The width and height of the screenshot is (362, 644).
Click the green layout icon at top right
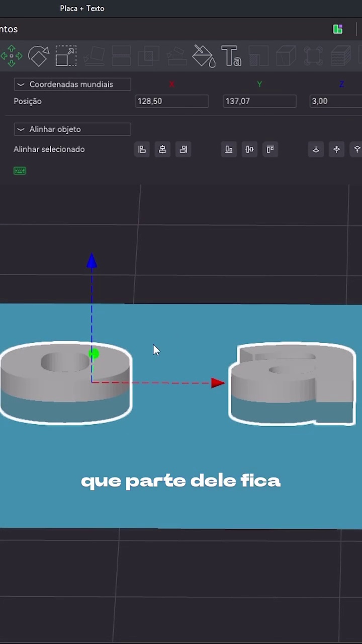click(x=338, y=29)
